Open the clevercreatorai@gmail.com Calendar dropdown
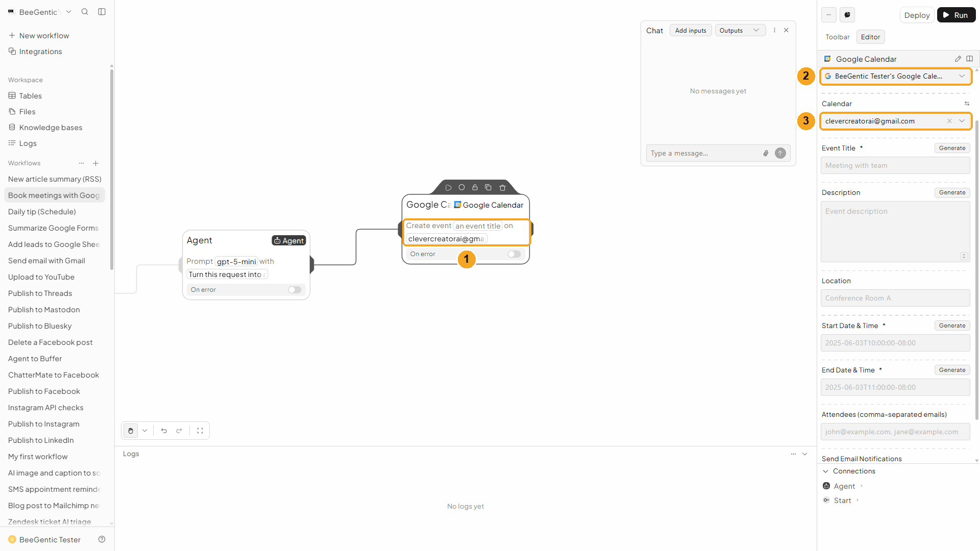 [896, 121]
